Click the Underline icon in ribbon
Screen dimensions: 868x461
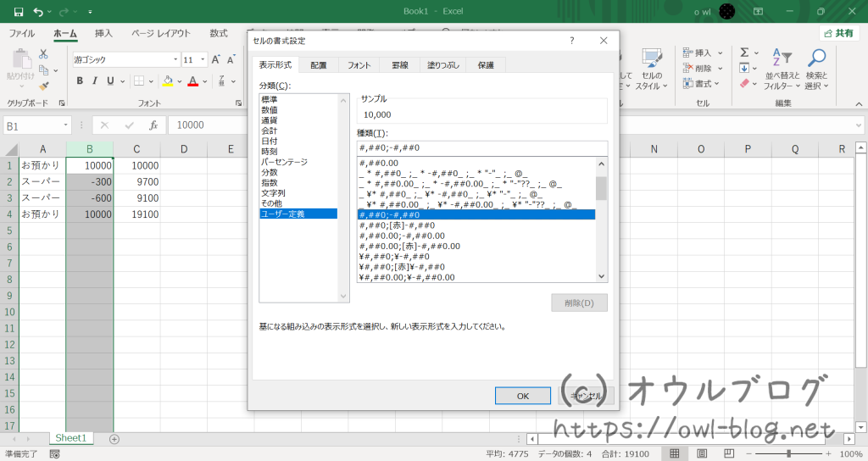tap(110, 81)
